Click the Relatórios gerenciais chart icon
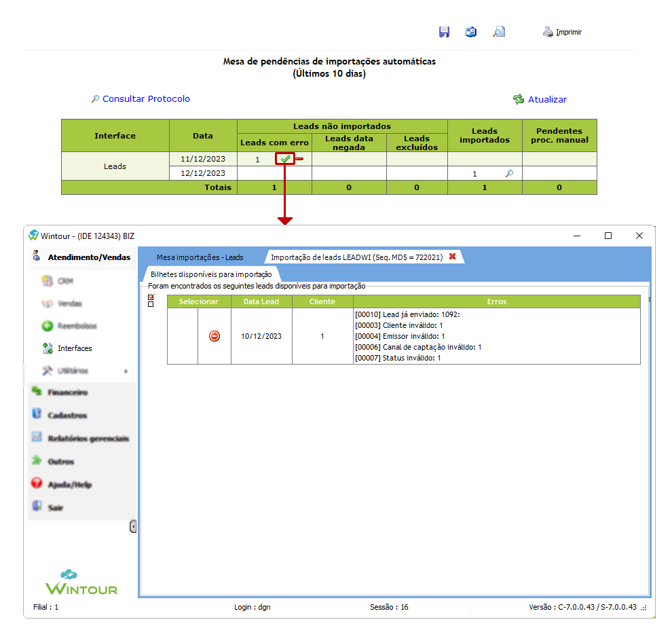This screenshot has height=626, width=672. click(37, 437)
